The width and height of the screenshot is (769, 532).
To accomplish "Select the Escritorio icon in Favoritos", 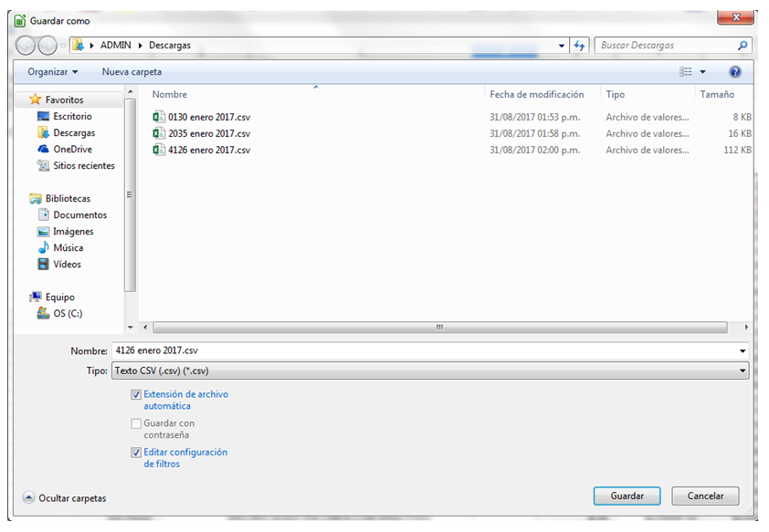I will click(x=44, y=117).
